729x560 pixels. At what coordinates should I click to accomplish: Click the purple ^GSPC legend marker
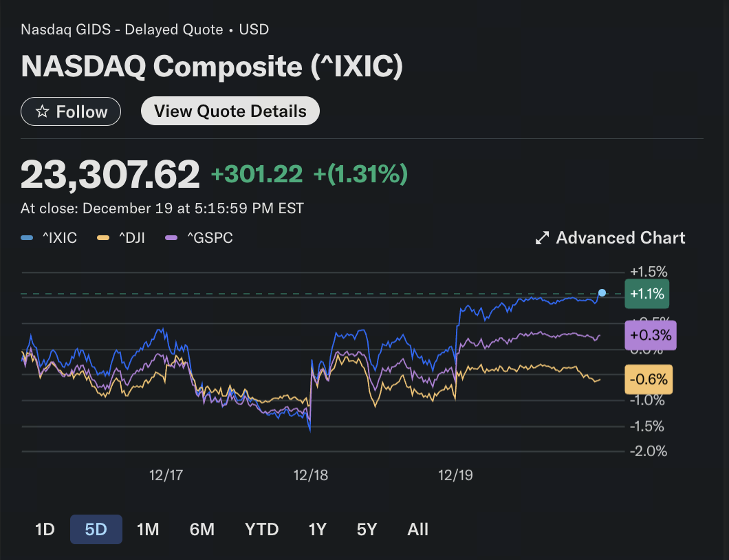[x=171, y=238]
